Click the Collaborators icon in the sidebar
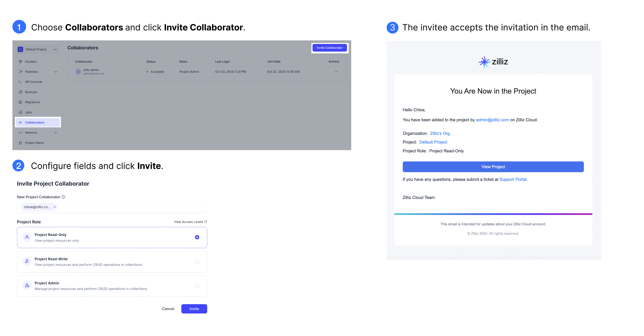 (21, 122)
